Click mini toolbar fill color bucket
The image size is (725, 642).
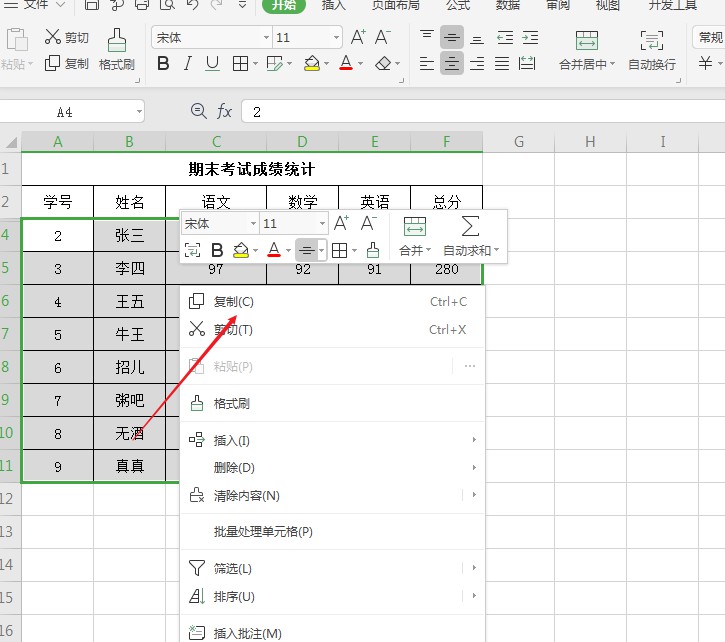coord(241,250)
